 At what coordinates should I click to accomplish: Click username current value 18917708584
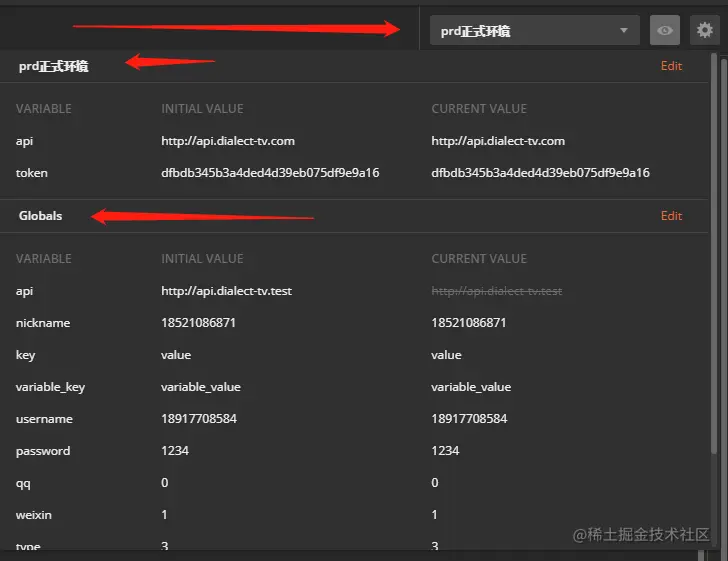469,419
